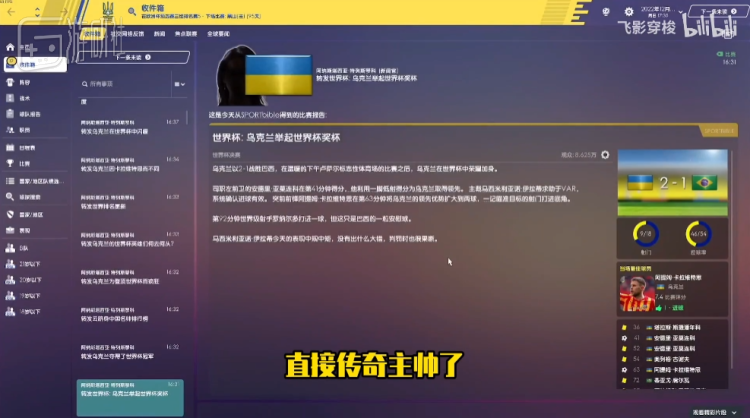
Task: Open the 14:37 inbox message
Action: click(130, 127)
